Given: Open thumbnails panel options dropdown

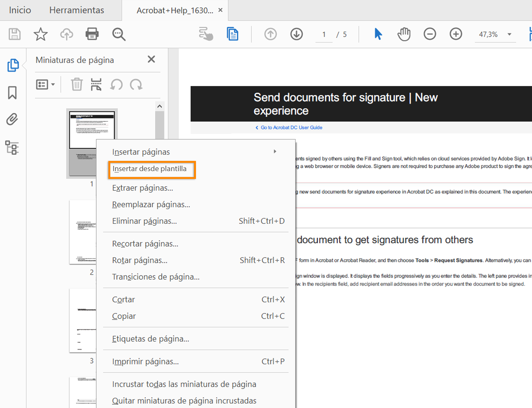Looking at the screenshot, I should tap(46, 84).
